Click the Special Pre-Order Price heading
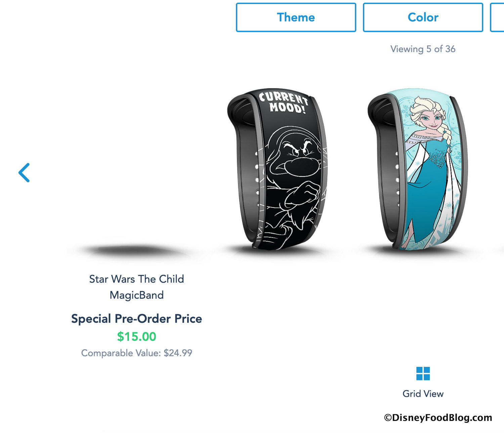Image resolution: width=504 pixels, height=433 pixels. click(x=136, y=319)
